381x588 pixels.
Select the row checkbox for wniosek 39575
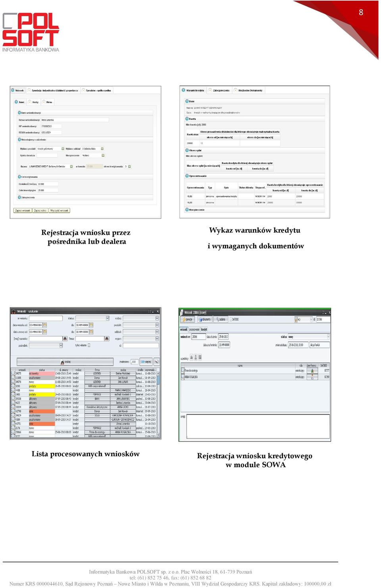pyautogui.click(x=13, y=374)
